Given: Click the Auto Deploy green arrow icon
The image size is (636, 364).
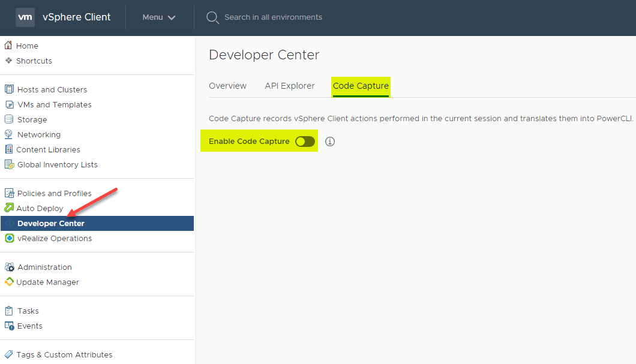Looking at the screenshot, I should coord(9,208).
